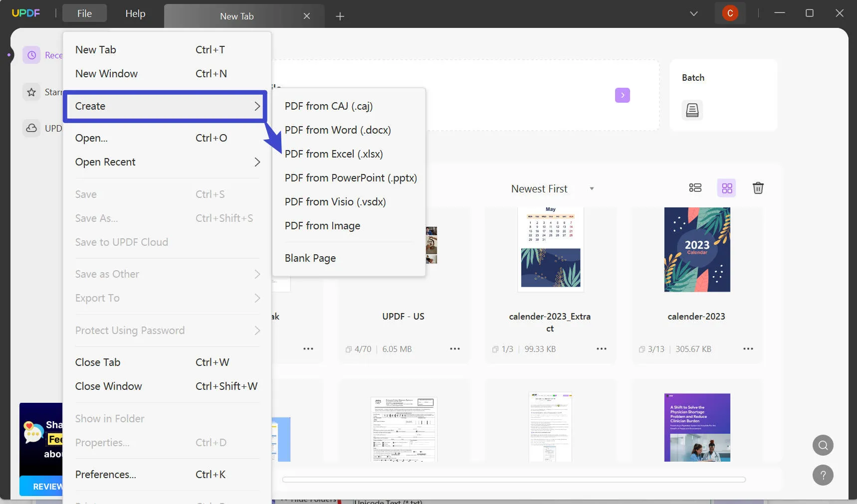Screen dimensions: 857x504
Task: Click the horizontal scrollbar at the bottom
Action: (513, 479)
